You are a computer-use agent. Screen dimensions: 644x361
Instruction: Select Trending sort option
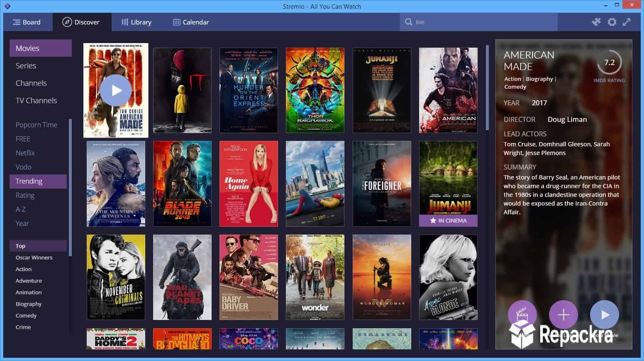(38, 181)
